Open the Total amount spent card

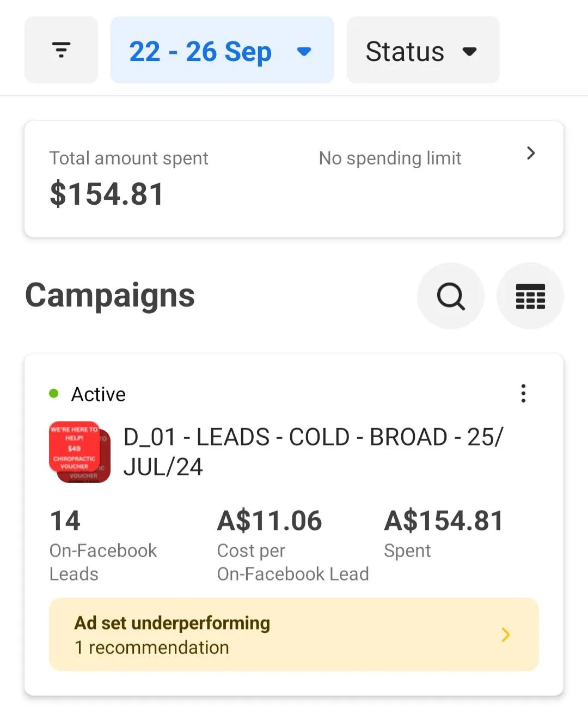128,180
